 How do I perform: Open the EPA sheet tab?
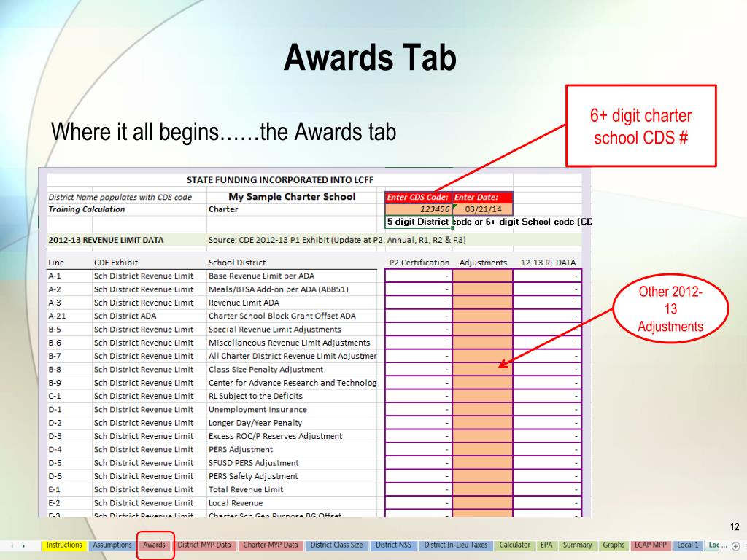546,545
